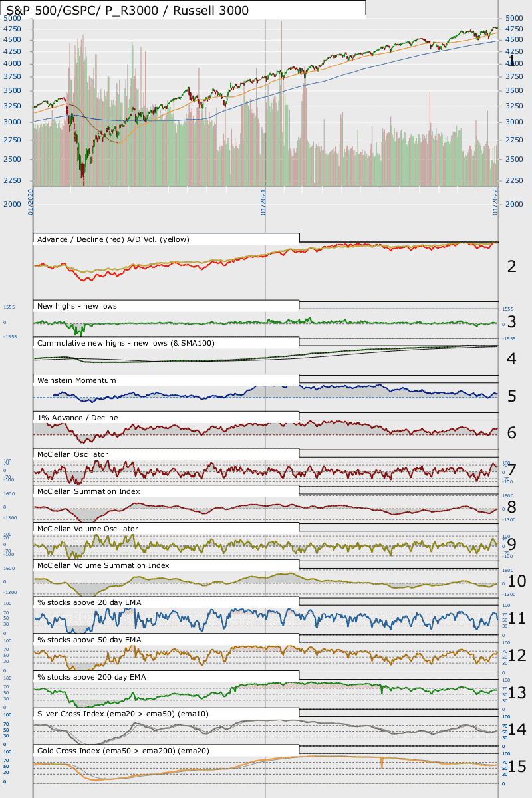Screen dimensions: 532x798
Task: Click the 'Weinstein Momentum' panel label
Action: coord(77,380)
